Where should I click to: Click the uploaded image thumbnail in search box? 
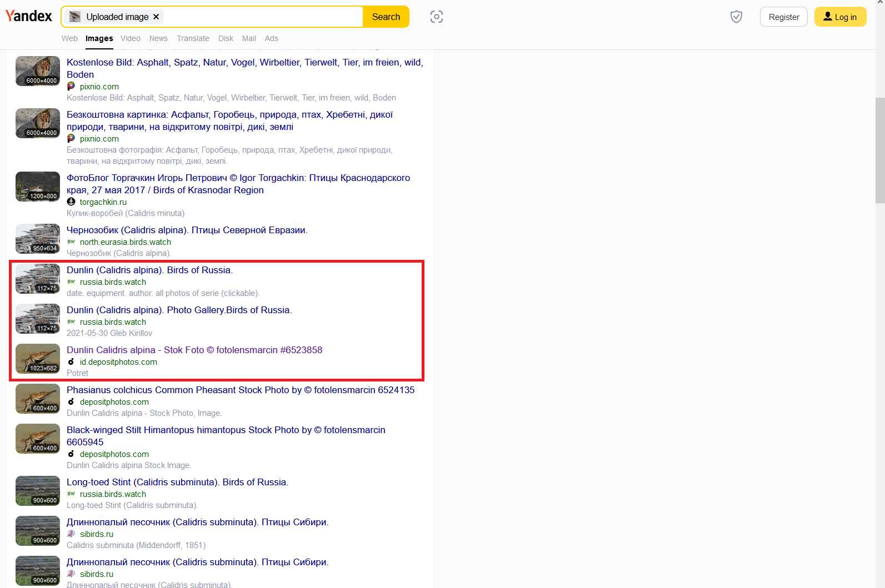click(75, 17)
